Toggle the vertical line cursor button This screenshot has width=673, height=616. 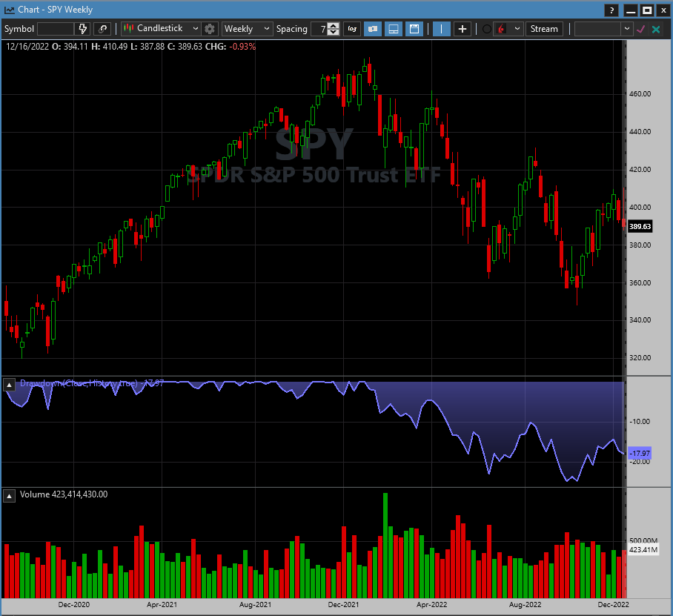pyautogui.click(x=441, y=29)
